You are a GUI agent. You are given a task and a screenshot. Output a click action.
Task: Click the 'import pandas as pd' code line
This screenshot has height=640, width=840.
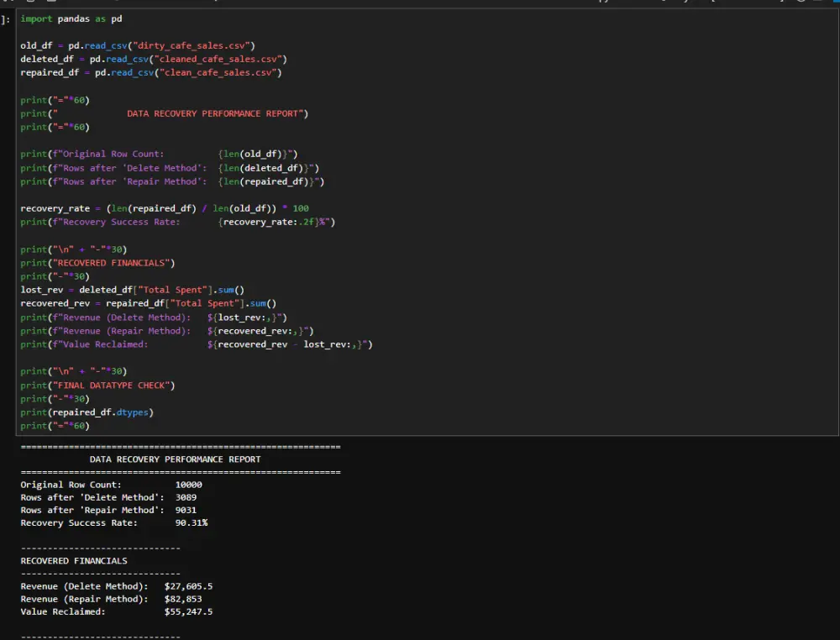click(71, 18)
